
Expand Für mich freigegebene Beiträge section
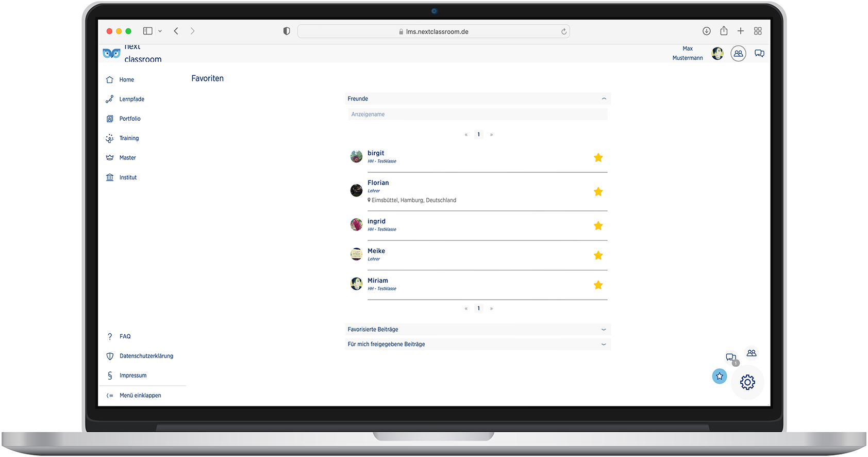[x=604, y=345]
